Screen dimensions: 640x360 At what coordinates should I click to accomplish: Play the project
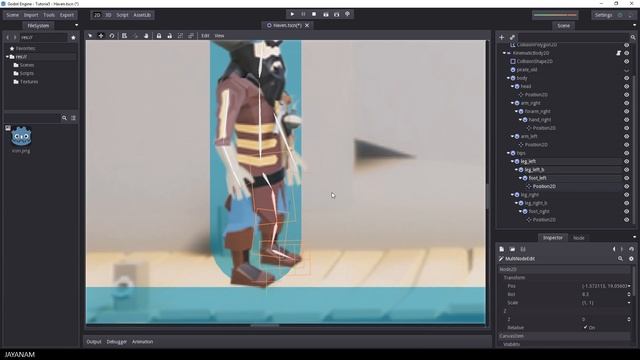pos(292,14)
